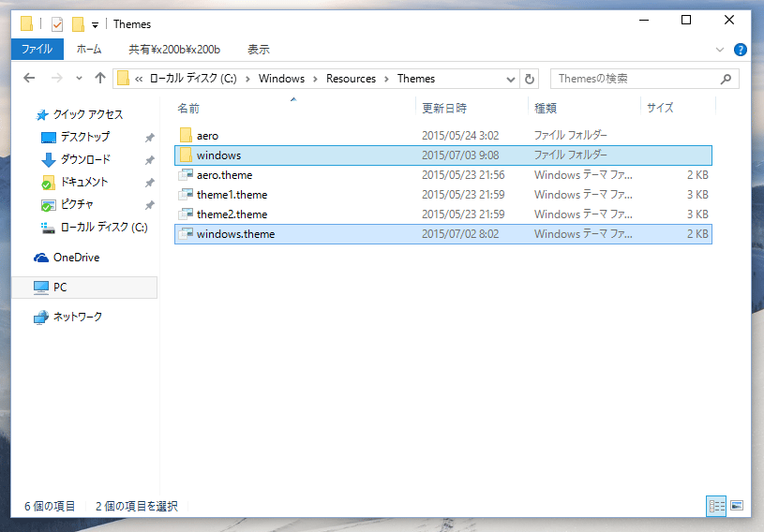Open the Help question mark icon
764x532 pixels.
[x=741, y=50]
